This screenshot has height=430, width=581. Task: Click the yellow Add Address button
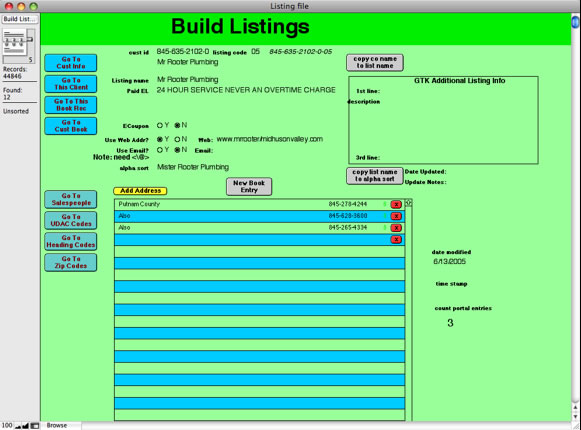[140, 191]
